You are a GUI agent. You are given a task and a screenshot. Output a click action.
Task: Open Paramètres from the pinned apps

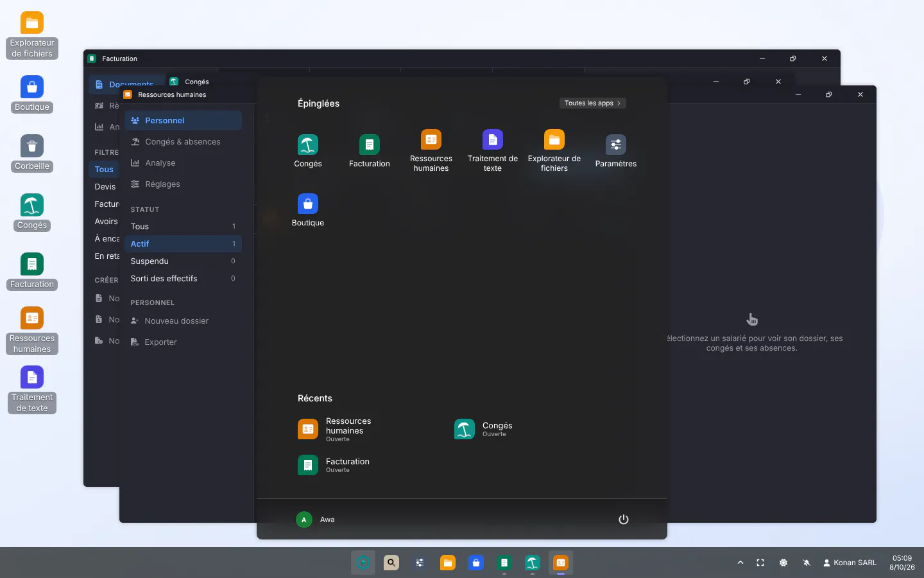click(616, 152)
